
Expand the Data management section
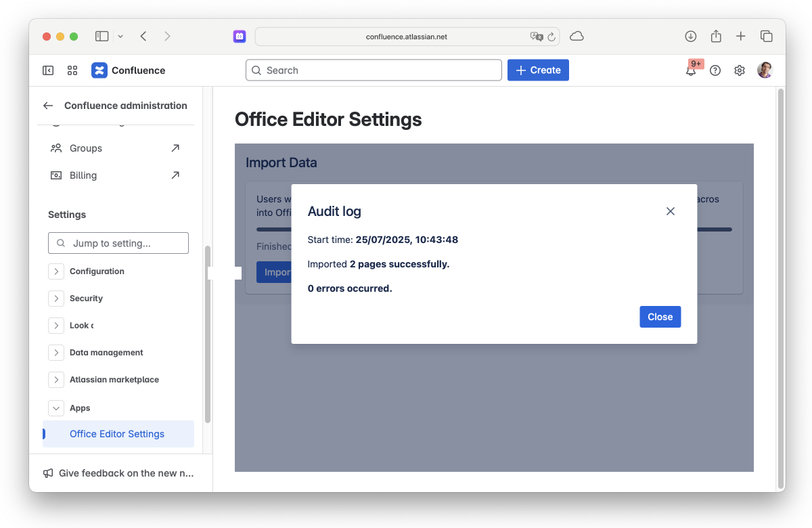[56, 353]
